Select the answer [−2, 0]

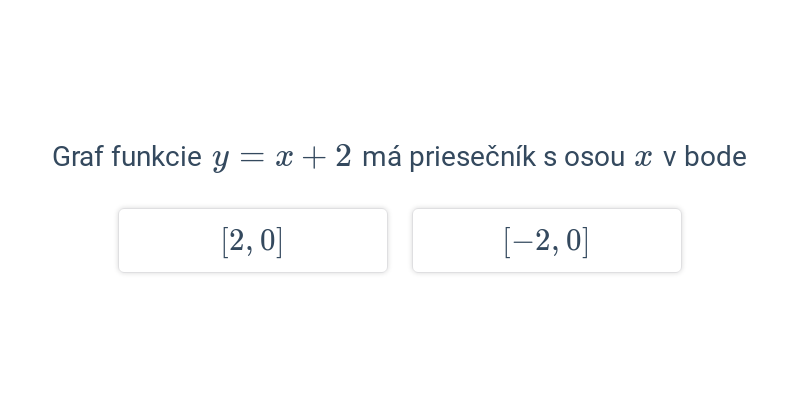point(546,240)
